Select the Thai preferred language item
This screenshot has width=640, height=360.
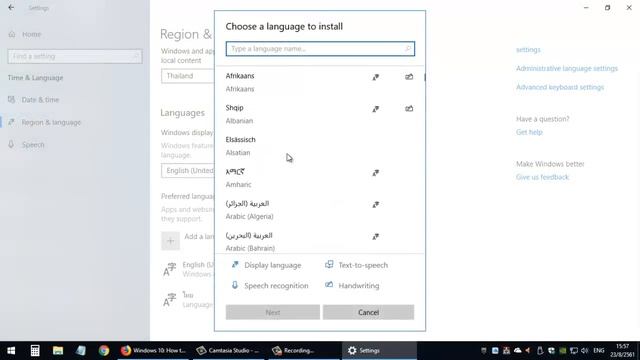coord(188,300)
